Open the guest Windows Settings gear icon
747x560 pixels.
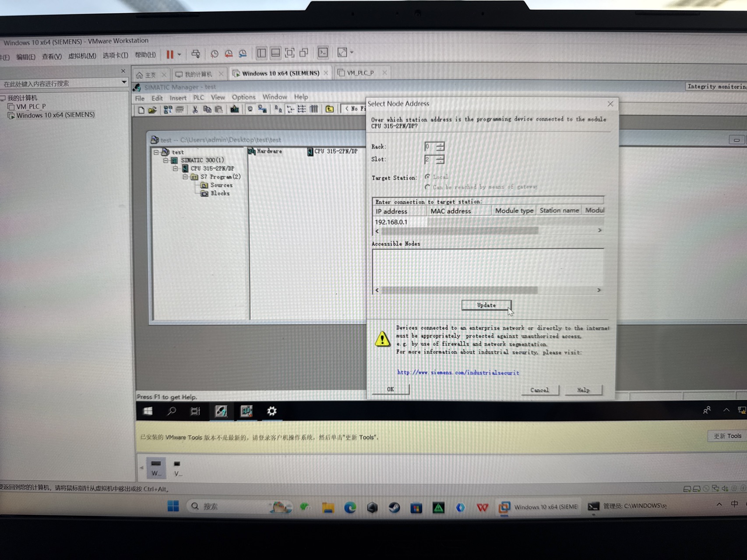coord(272,411)
